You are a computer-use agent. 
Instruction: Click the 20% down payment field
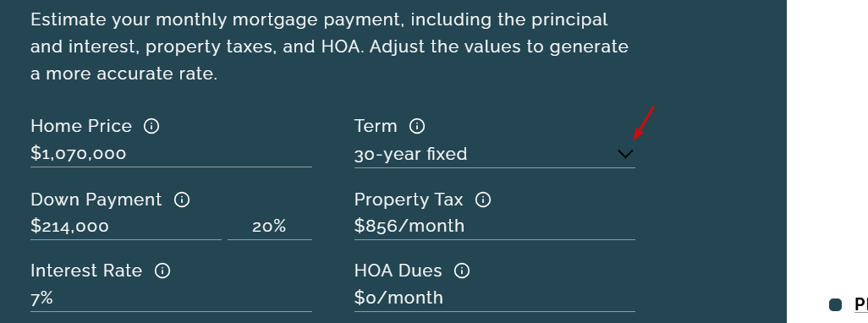click(270, 227)
